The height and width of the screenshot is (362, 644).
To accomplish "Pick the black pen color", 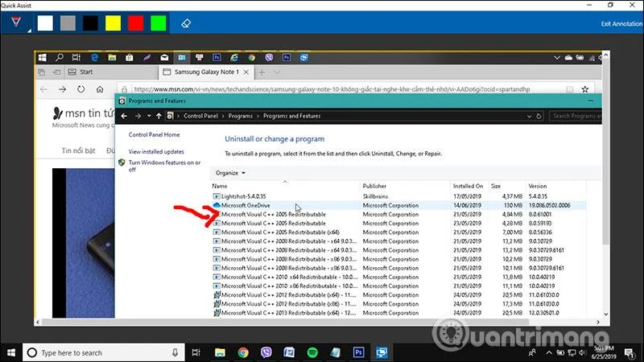I will tap(90, 23).
